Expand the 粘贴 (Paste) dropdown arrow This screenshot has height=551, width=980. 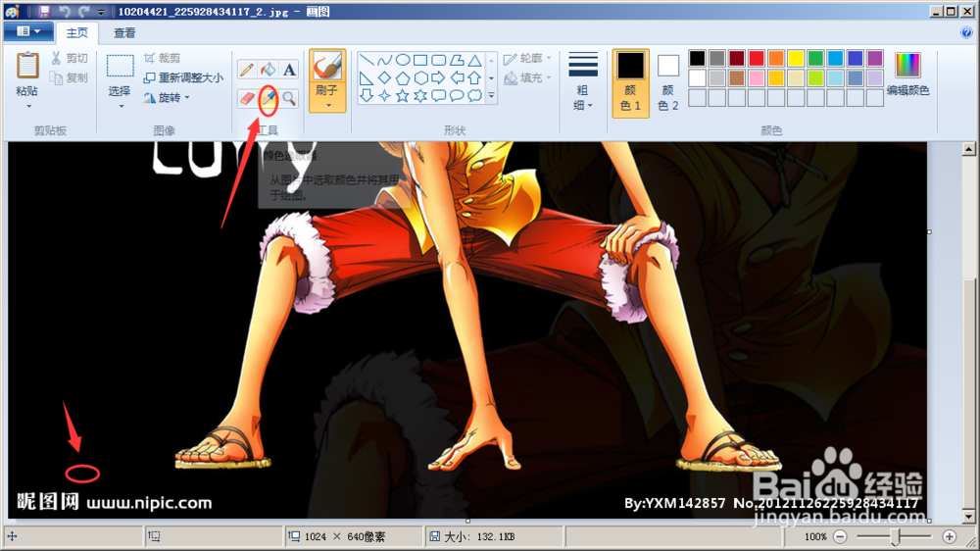pyautogui.click(x=27, y=106)
